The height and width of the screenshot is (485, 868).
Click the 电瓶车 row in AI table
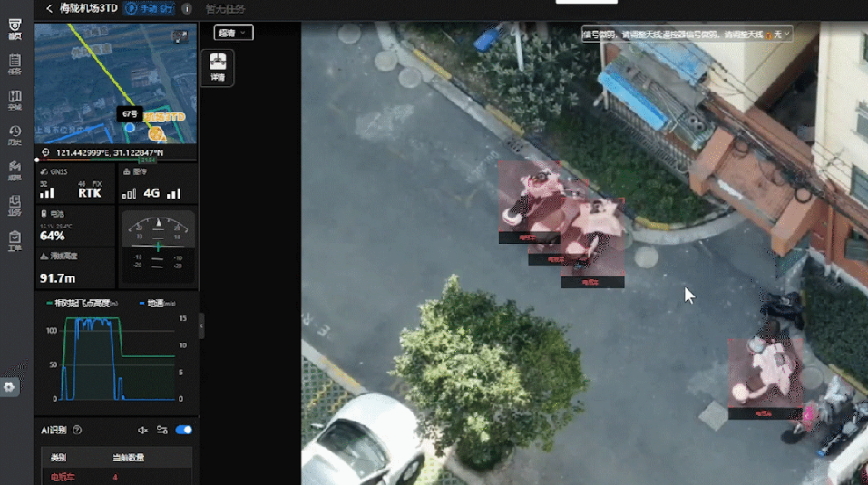pos(117,477)
